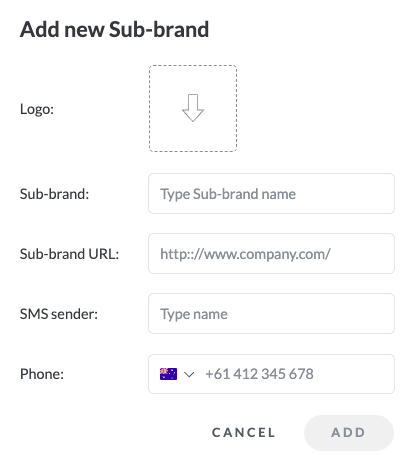Screen dimensions: 415x458
Task: Cancel adding the Sub-brand
Action: click(244, 433)
